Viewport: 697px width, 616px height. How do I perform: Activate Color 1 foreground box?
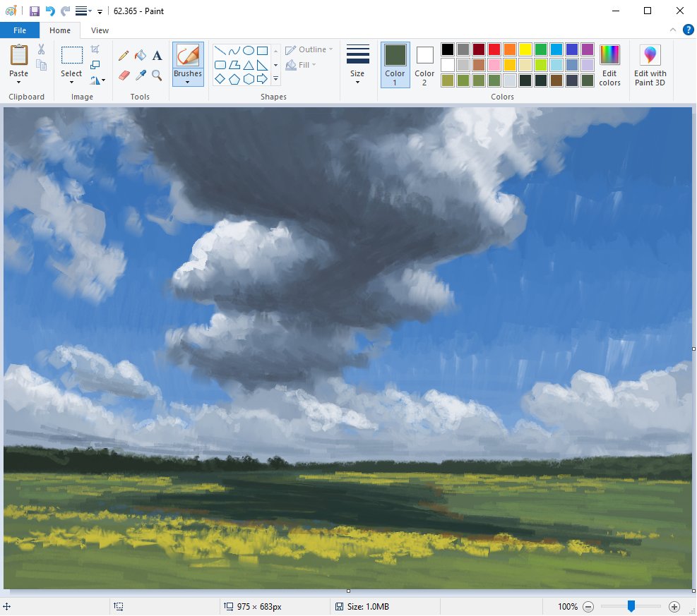pyautogui.click(x=395, y=64)
